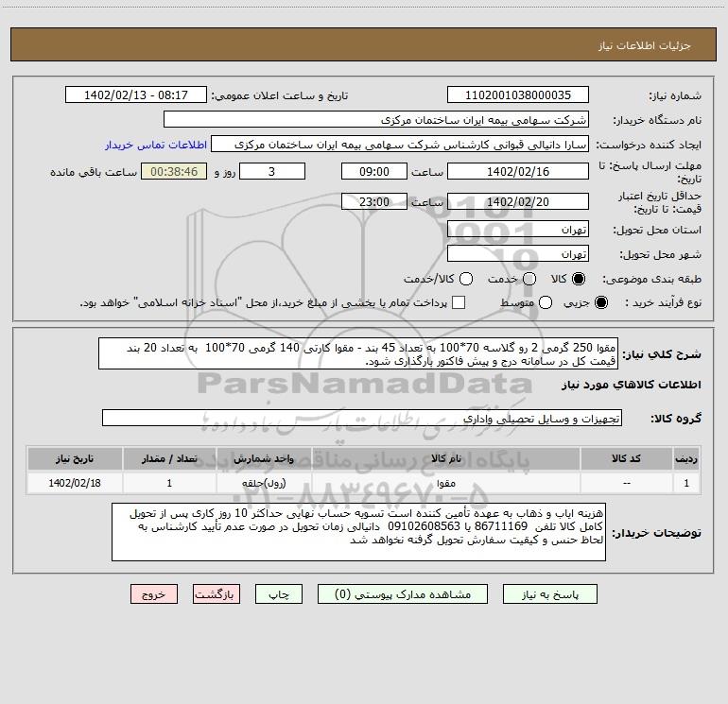Select the متوسط purchase type radio

[x=546, y=302]
